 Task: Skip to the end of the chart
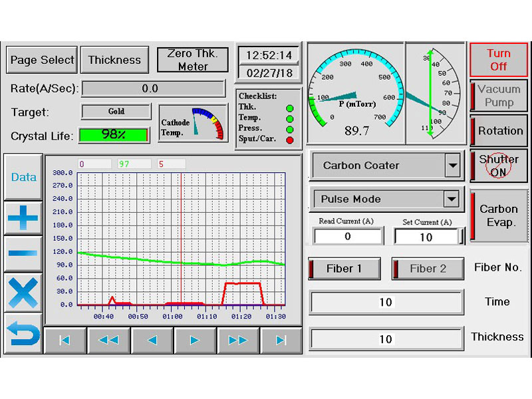point(281,340)
